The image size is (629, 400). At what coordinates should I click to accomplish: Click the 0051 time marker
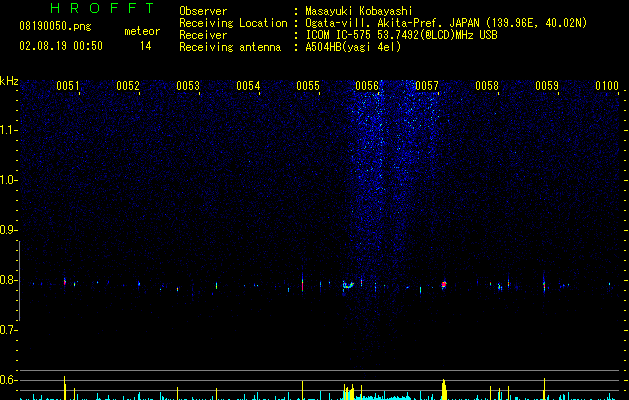68,85
